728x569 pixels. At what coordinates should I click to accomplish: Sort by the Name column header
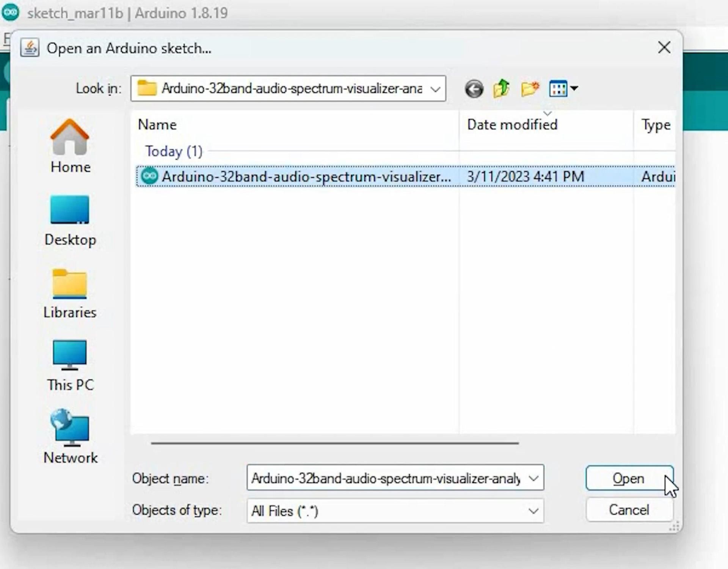point(294,125)
